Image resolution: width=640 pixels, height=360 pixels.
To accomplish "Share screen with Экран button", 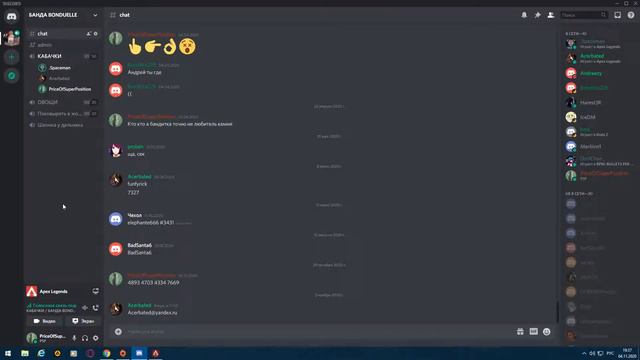I will 83,321.
